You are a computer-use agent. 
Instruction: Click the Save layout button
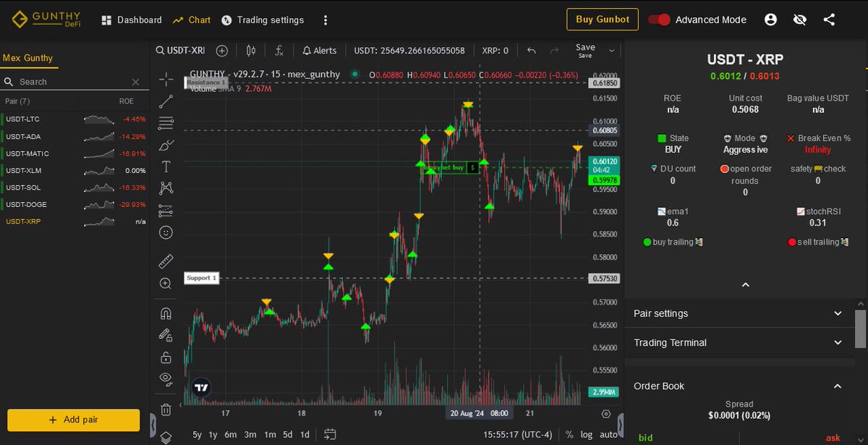(585, 51)
